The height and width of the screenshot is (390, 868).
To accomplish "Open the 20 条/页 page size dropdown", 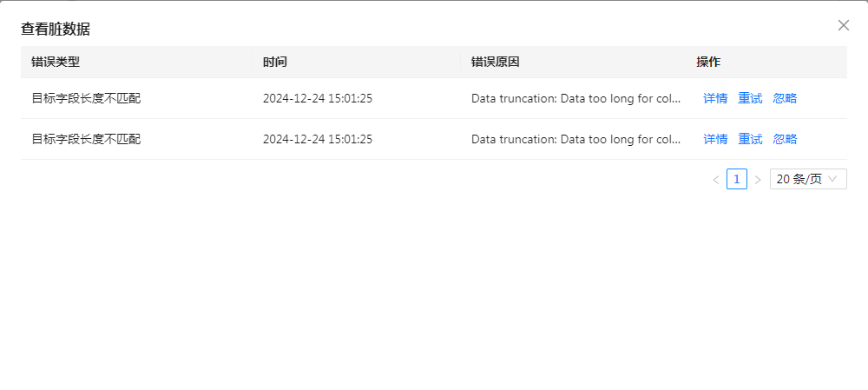I will (807, 179).
